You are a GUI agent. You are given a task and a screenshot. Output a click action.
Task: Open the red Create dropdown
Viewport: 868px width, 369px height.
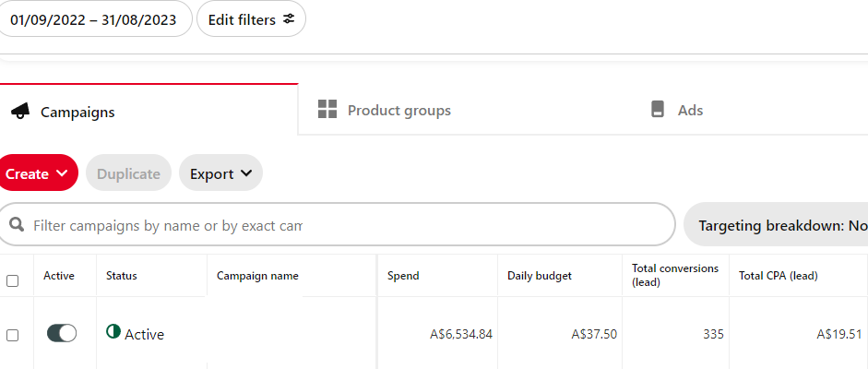tap(37, 173)
